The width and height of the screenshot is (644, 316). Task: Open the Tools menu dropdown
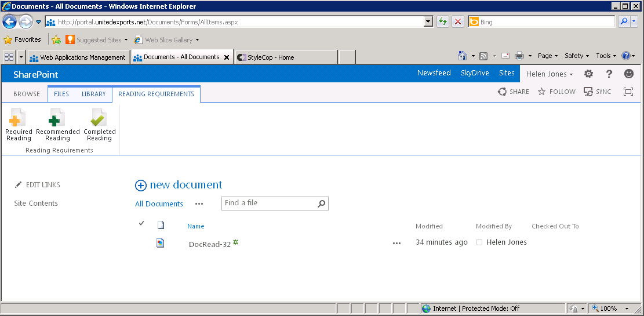(606, 56)
